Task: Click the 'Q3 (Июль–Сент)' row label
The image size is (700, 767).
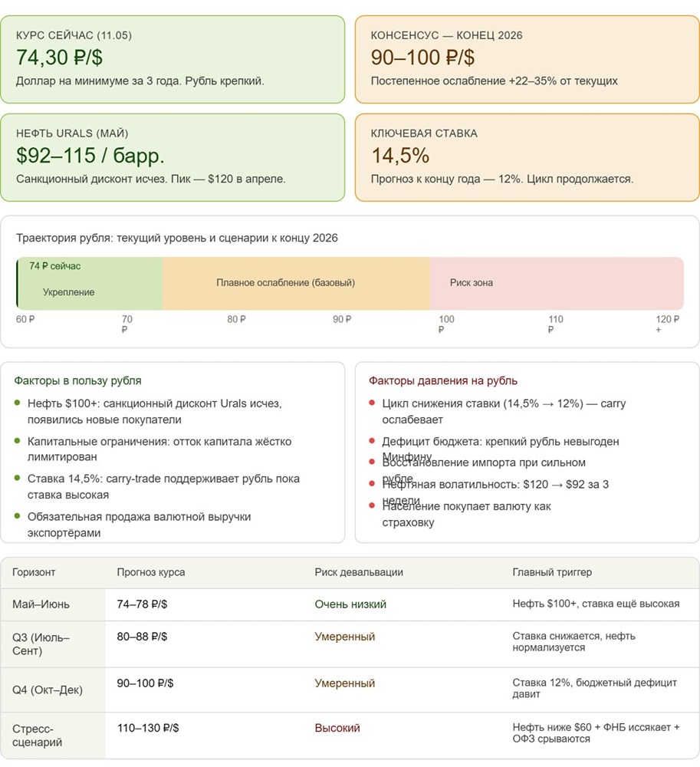Action: tap(41, 644)
